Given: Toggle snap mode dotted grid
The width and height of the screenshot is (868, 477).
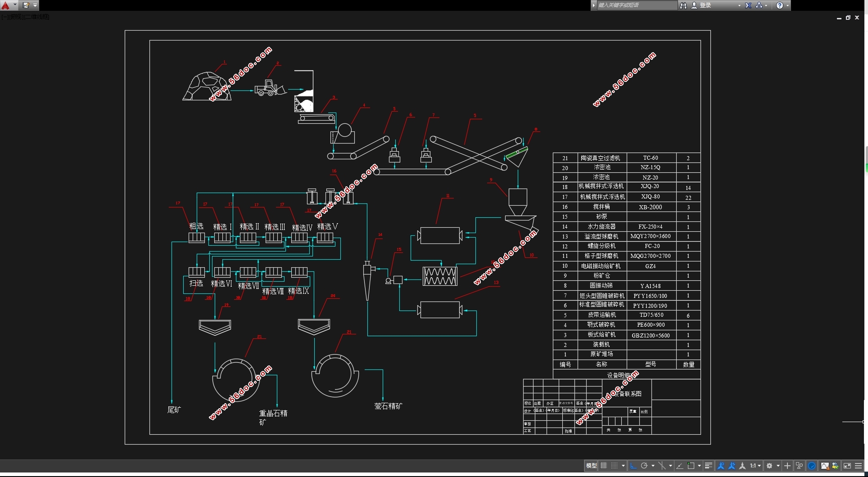Looking at the screenshot, I should pos(615,466).
